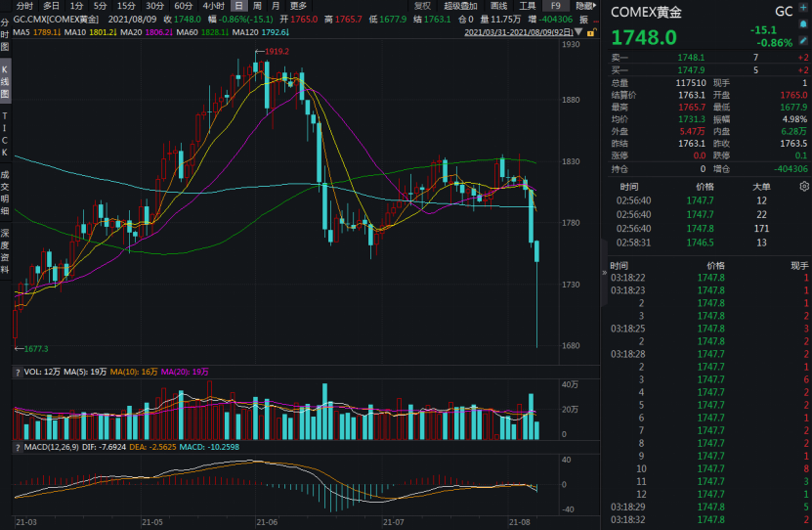Image resolution: width=812 pixels, height=530 pixels.
Task: Select the 日 daily period toggle
Action: (238, 6)
